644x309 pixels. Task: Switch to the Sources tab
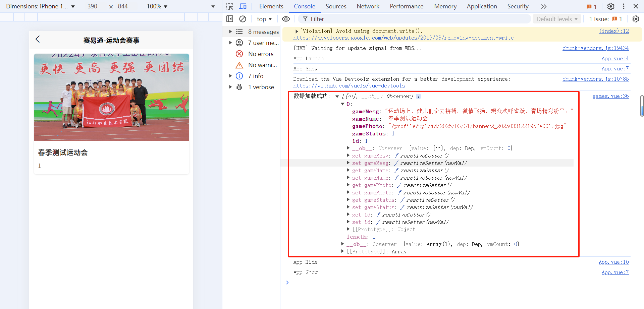coord(336,6)
